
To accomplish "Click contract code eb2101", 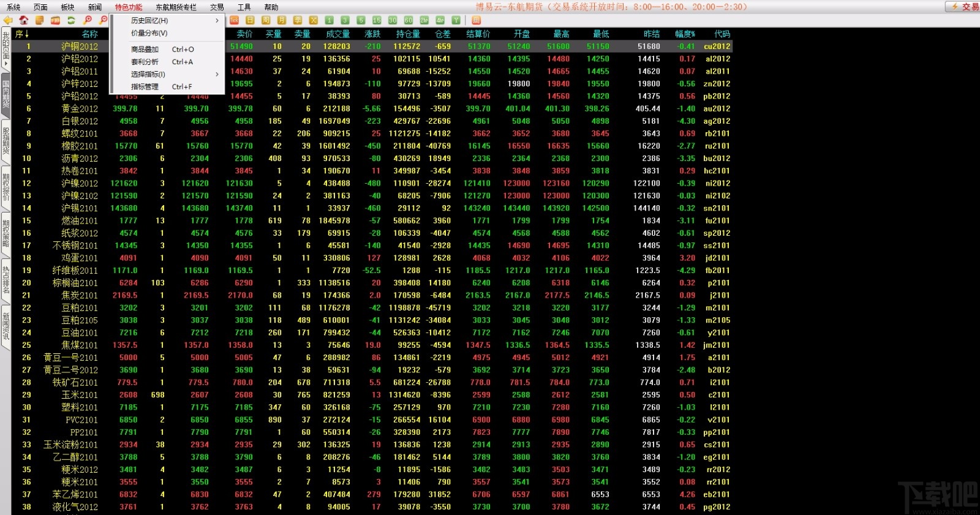I will (717, 494).
